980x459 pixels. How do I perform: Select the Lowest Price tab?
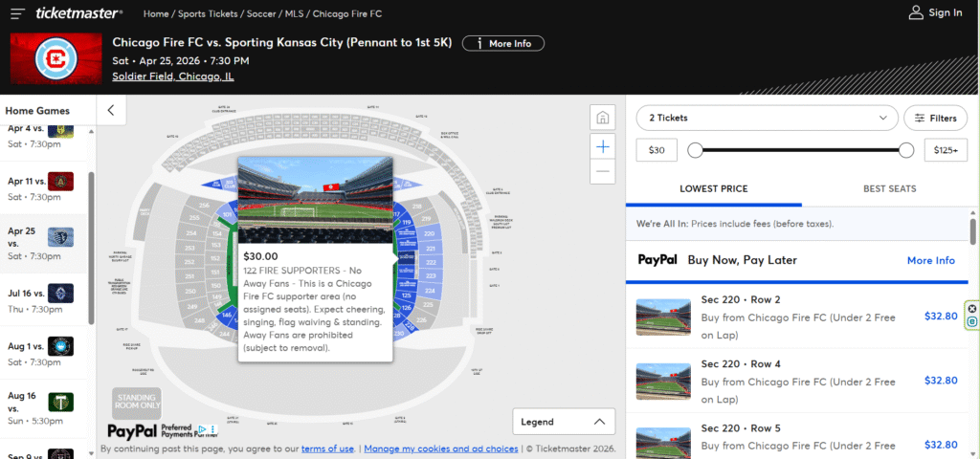click(714, 188)
